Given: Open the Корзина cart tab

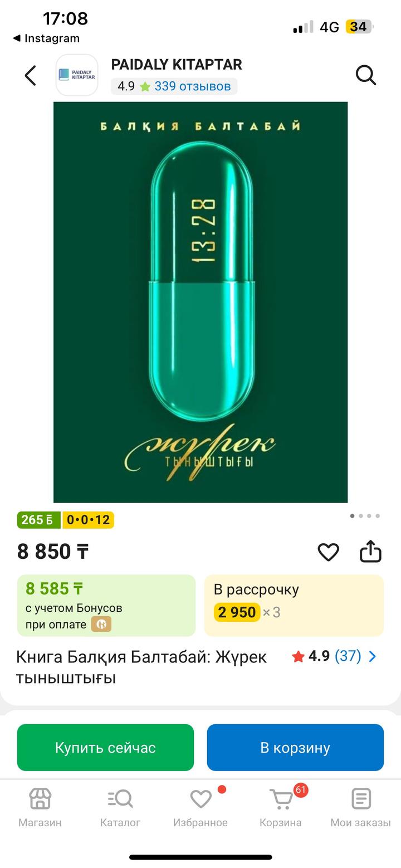Looking at the screenshot, I should (281, 807).
